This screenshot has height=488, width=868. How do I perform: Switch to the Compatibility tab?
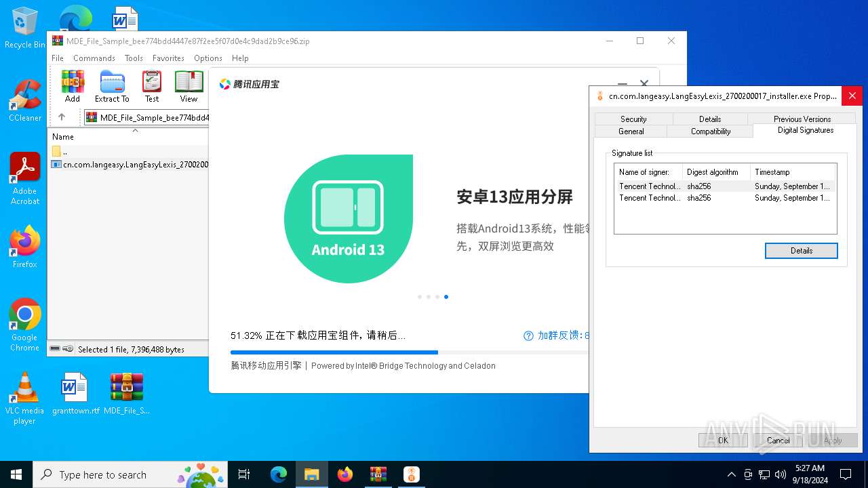pyautogui.click(x=711, y=131)
